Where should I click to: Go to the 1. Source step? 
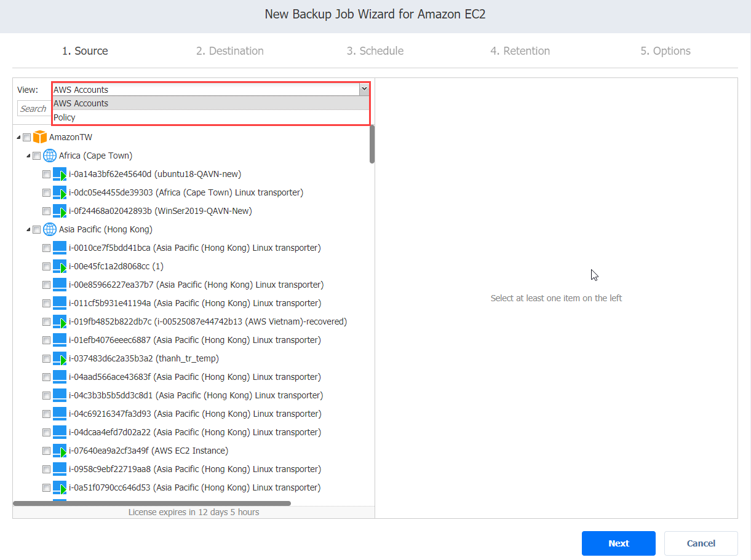[x=85, y=51]
